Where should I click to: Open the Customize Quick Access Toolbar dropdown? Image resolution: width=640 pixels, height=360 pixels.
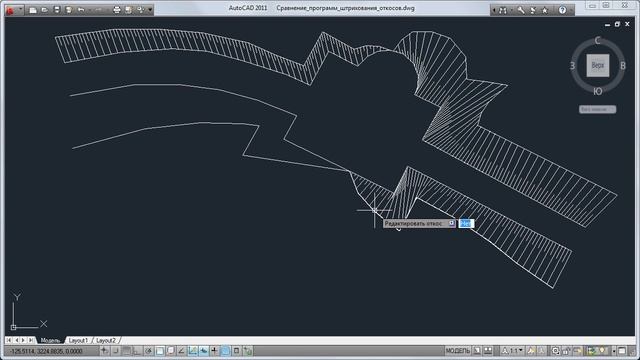[x=150, y=10]
